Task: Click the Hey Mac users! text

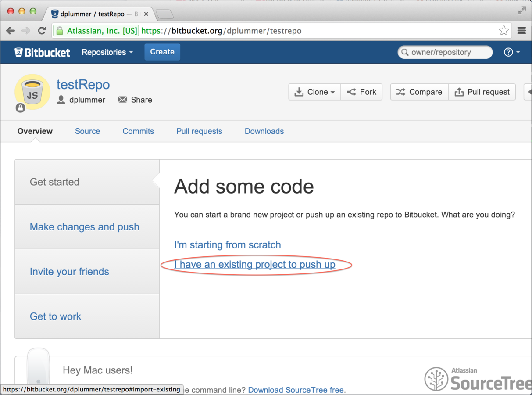Action: [98, 370]
